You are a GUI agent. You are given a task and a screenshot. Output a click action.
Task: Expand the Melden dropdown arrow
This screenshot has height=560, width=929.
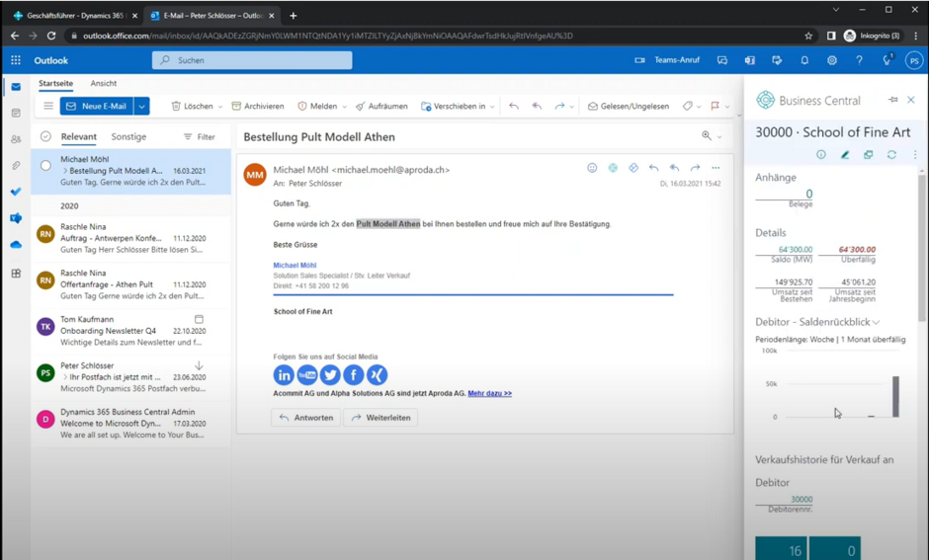coord(344,107)
